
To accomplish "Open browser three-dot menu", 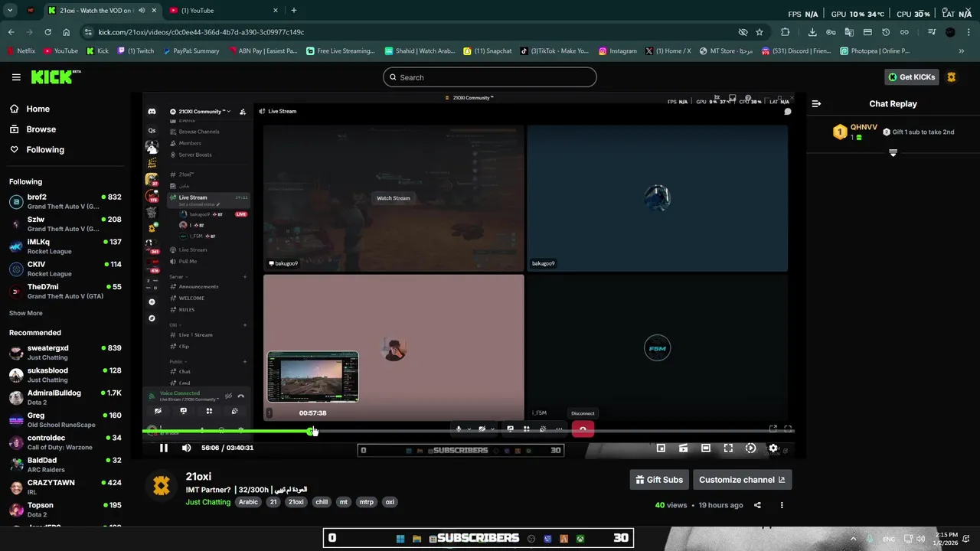I will (969, 32).
